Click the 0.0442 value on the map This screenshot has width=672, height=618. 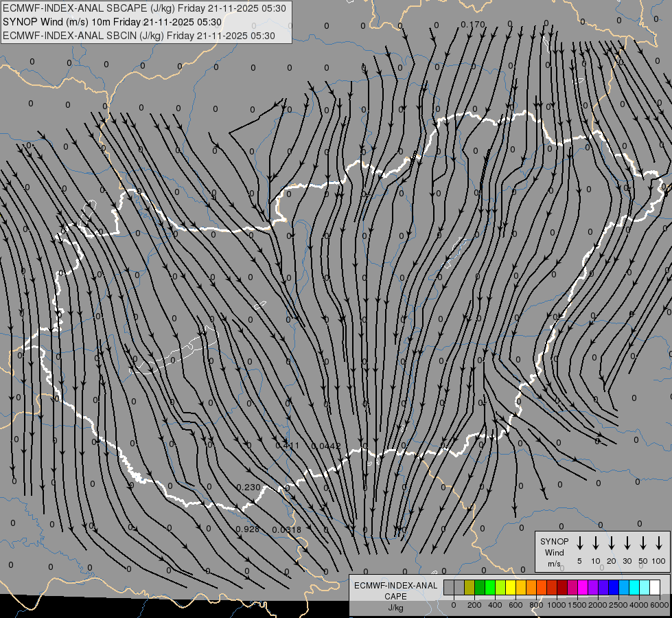click(326, 446)
